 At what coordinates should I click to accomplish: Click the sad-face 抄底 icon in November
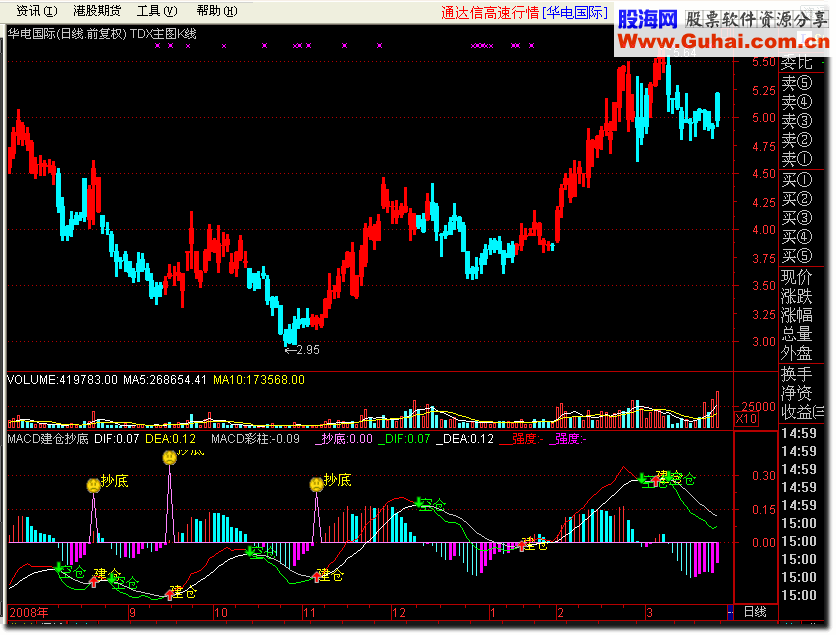coord(316,484)
